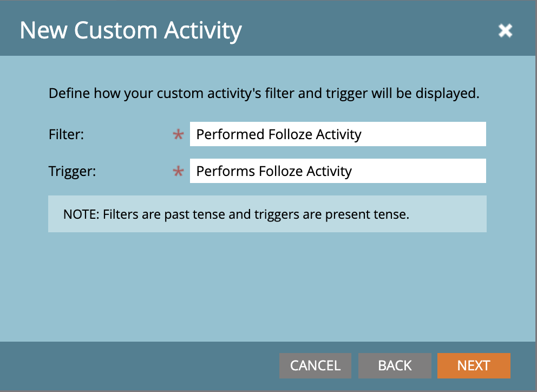Focus the Trigger text field
Image resolution: width=537 pixels, height=392 pixels.
coord(338,171)
